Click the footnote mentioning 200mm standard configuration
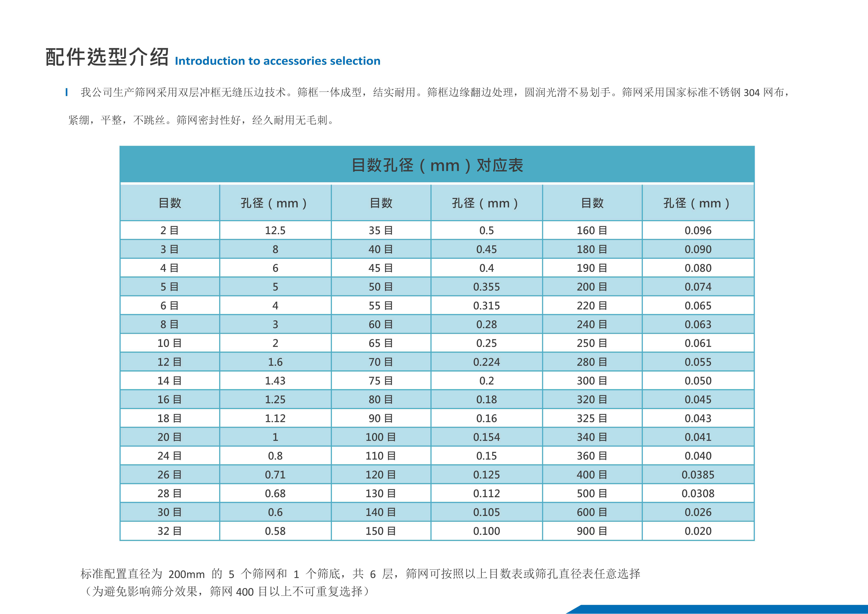The width and height of the screenshot is (868, 614). pyautogui.click(x=360, y=574)
